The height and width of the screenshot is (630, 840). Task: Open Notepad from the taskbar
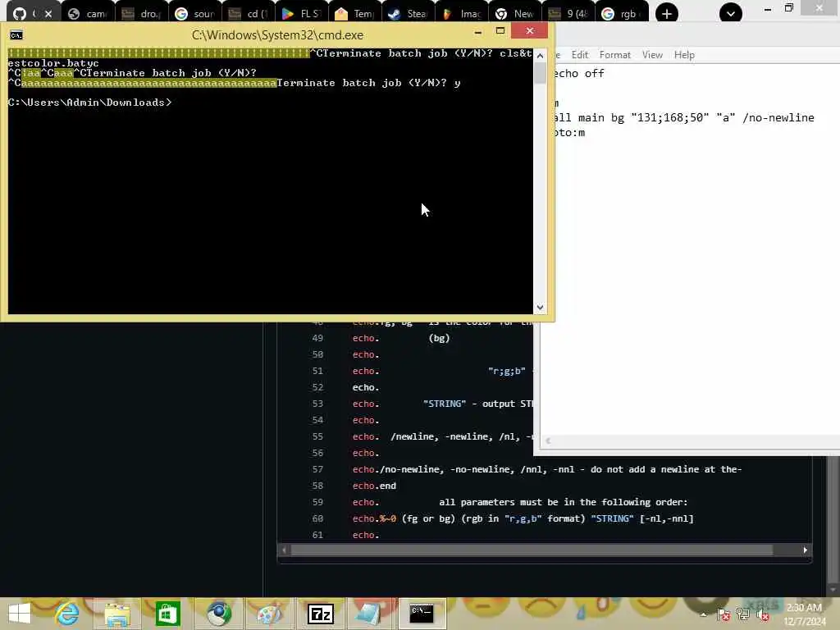coord(369,614)
